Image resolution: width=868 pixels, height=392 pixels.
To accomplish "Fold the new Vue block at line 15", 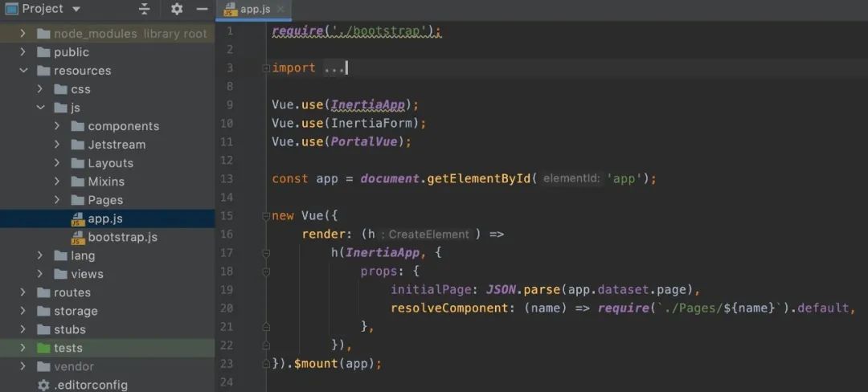I will pos(266,216).
